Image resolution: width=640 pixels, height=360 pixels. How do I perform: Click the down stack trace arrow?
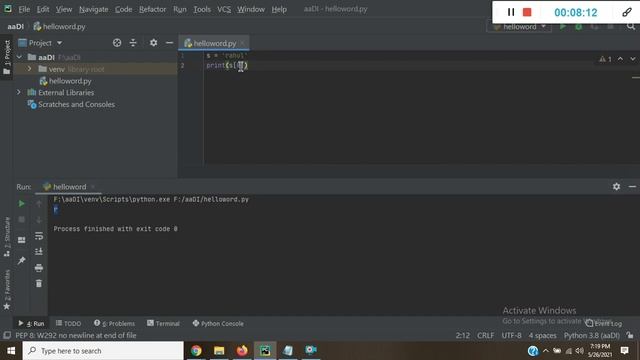39,220
